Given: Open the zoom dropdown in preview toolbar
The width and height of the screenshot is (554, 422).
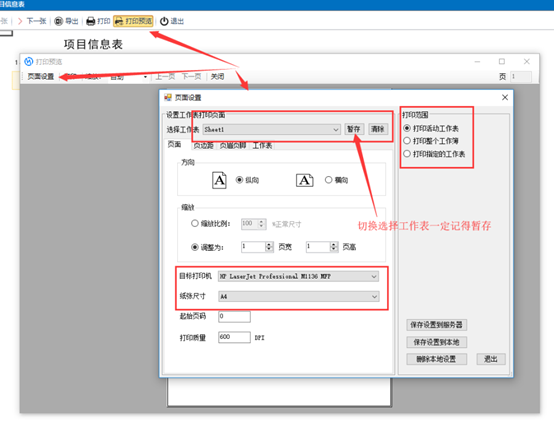Looking at the screenshot, I should point(145,77).
